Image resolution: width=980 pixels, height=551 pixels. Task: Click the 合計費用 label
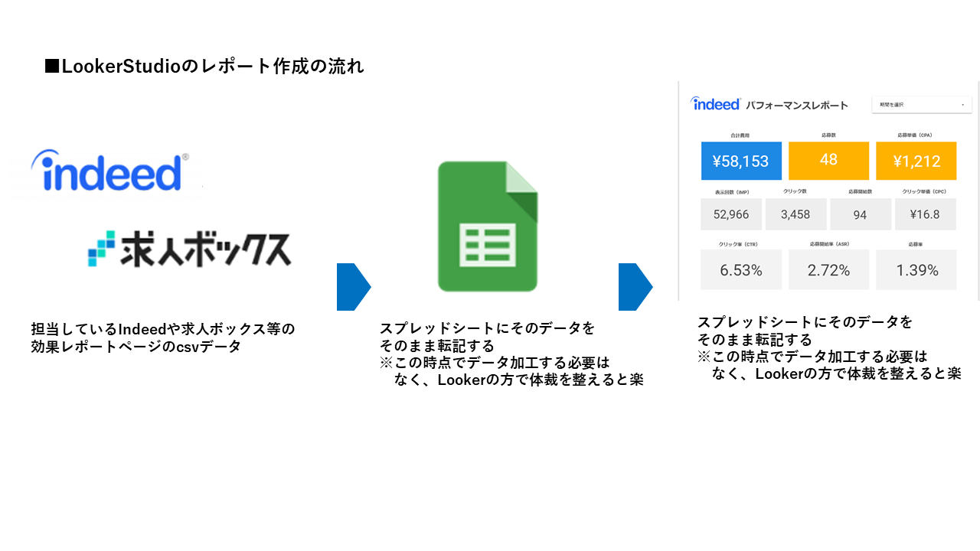point(741,135)
